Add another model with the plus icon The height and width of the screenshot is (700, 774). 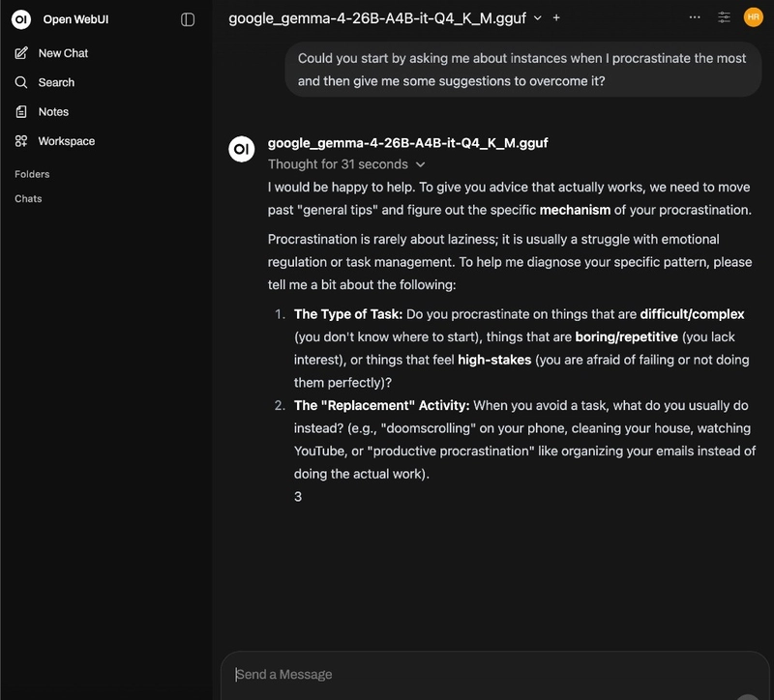tap(556, 17)
